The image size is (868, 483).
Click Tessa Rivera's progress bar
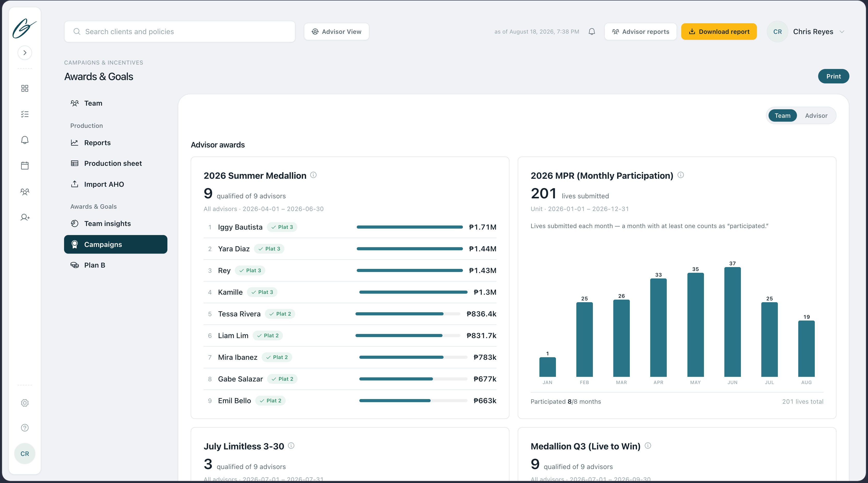coord(408,314)
